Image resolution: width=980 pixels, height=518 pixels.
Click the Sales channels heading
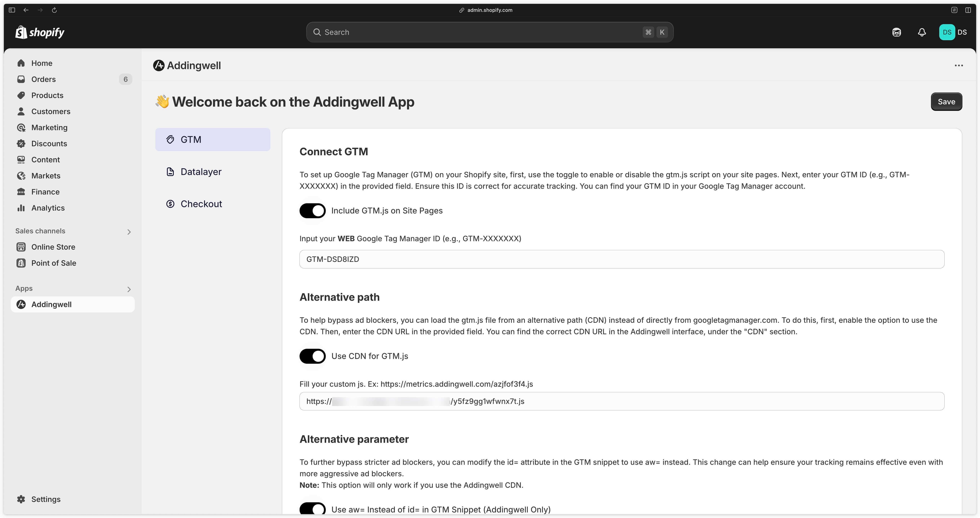(x=40, y=231)
